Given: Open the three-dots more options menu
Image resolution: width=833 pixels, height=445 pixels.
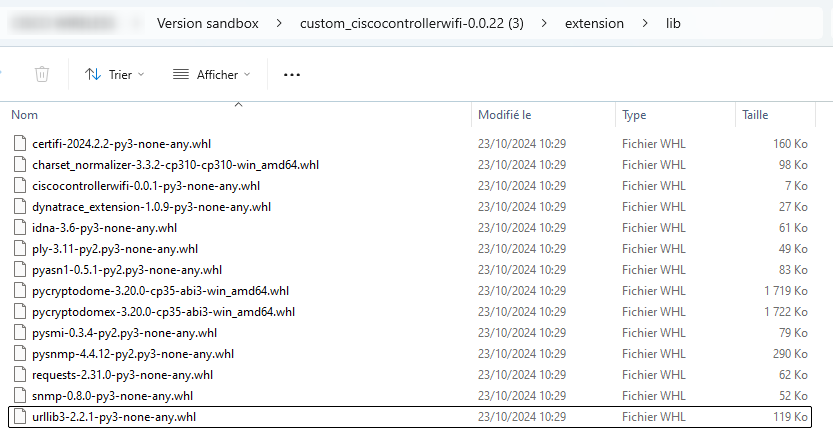Looking at the screenshot, I should coord(292,74).
